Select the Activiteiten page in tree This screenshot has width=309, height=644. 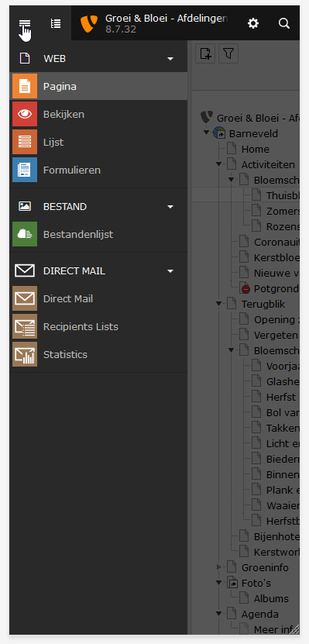pos(268,165)
